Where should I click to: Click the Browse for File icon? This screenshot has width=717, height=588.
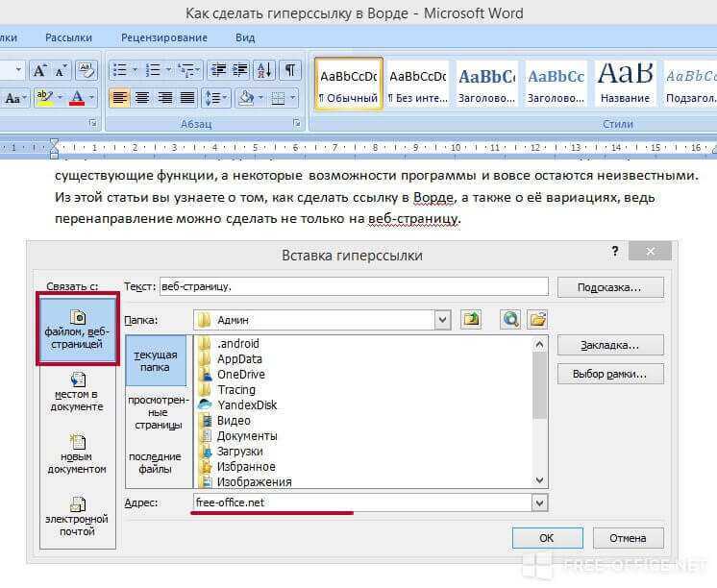537,319
